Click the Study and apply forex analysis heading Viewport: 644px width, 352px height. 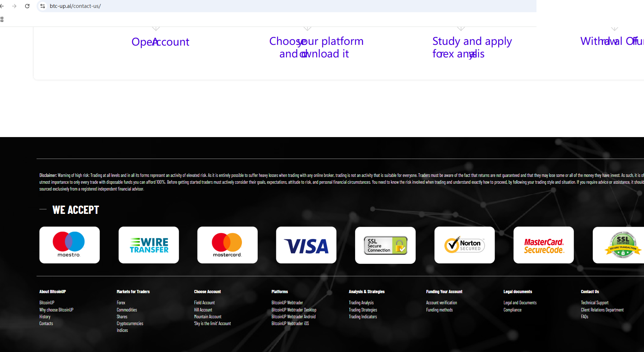click(x=472, y=47)
